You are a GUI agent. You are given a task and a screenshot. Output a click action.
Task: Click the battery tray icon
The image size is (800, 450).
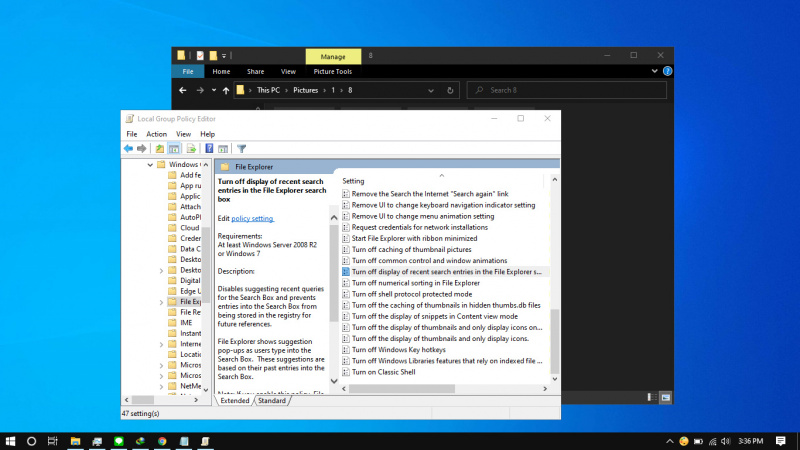click(x=698, y=441)
